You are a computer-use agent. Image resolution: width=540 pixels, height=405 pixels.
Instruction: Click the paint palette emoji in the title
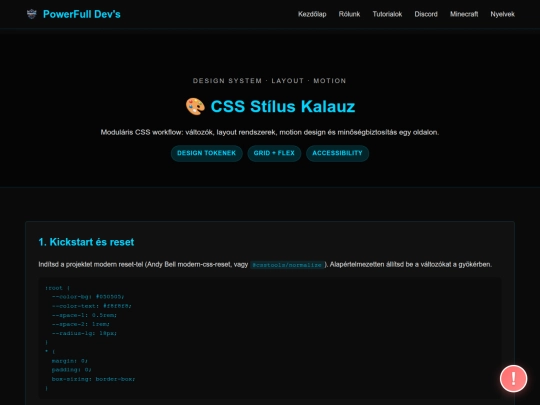pos(195,106)
